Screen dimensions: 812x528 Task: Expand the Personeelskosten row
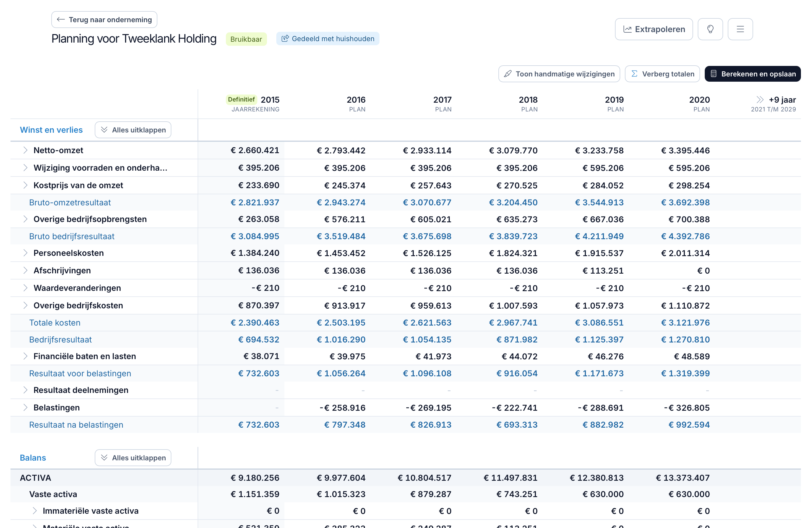[25, 253]
